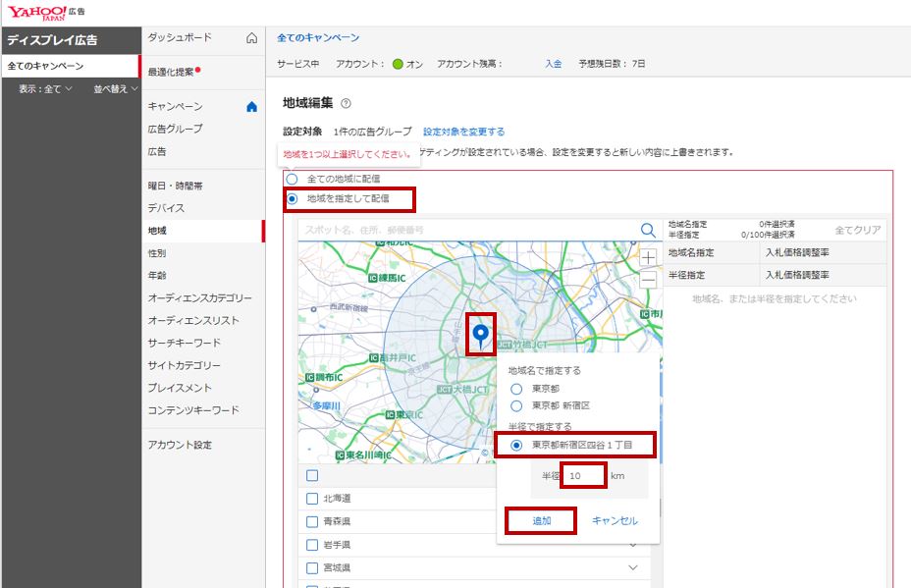The height and width of the screenshot is (588, 911).
Task: Click the blue home icon beside キャンペーン
Action: (x=251, y=107)
